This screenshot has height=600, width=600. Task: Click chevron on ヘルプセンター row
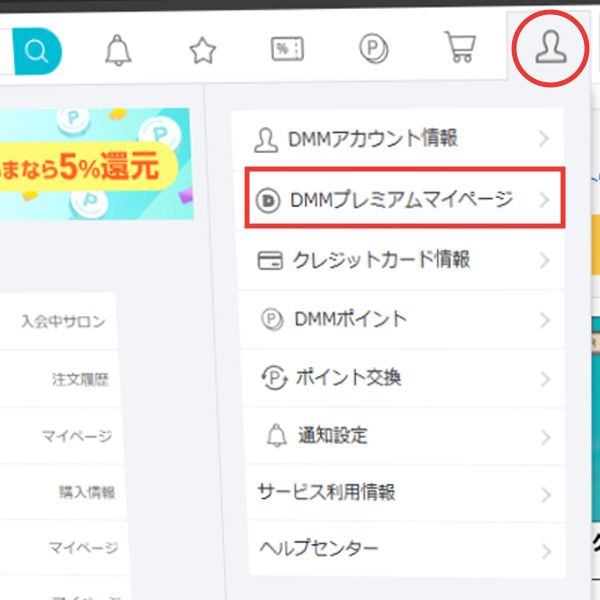pyautogui.click(x=547, y=552)
